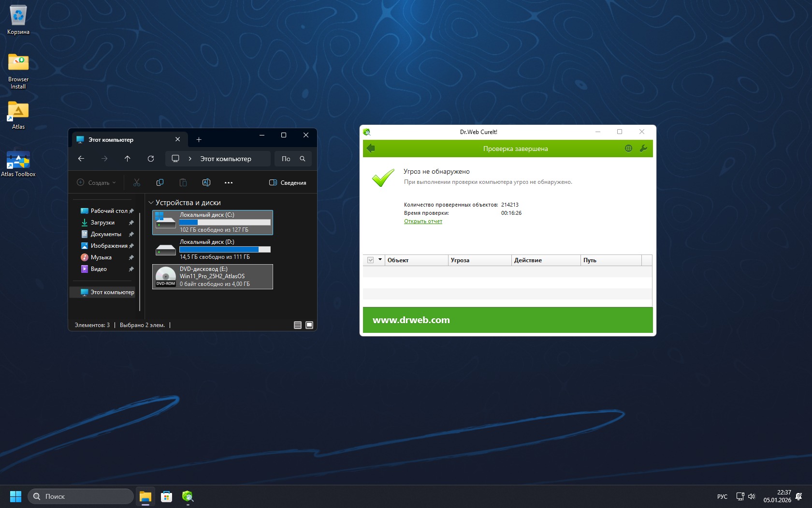Viewport: 812px width, 508px height.
Task: Open dropdown arrow next to threats checkbox
Action: (x=380, y=260)
